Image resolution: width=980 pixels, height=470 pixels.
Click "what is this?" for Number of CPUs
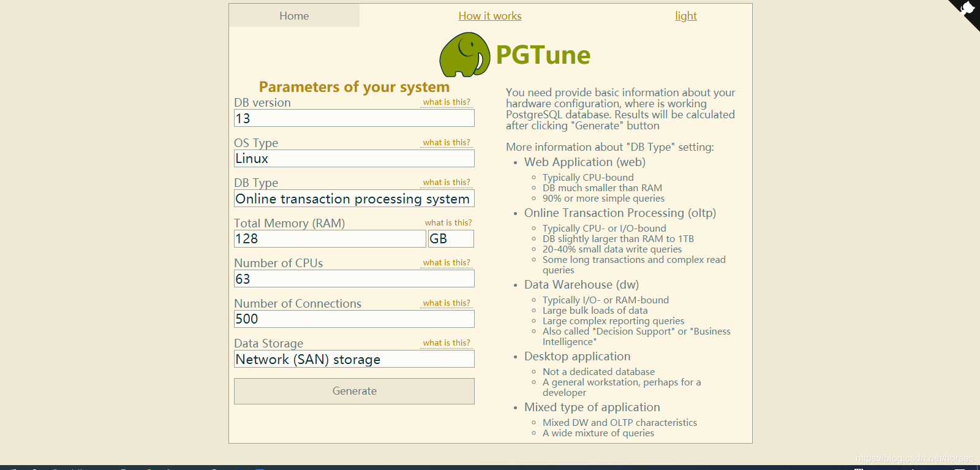[447, 262]
